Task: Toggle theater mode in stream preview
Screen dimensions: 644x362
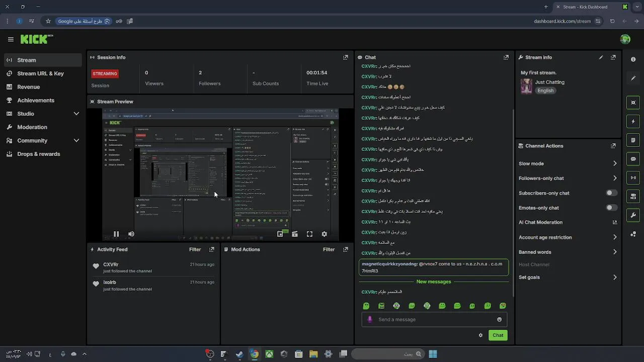Action: [295, 234]
